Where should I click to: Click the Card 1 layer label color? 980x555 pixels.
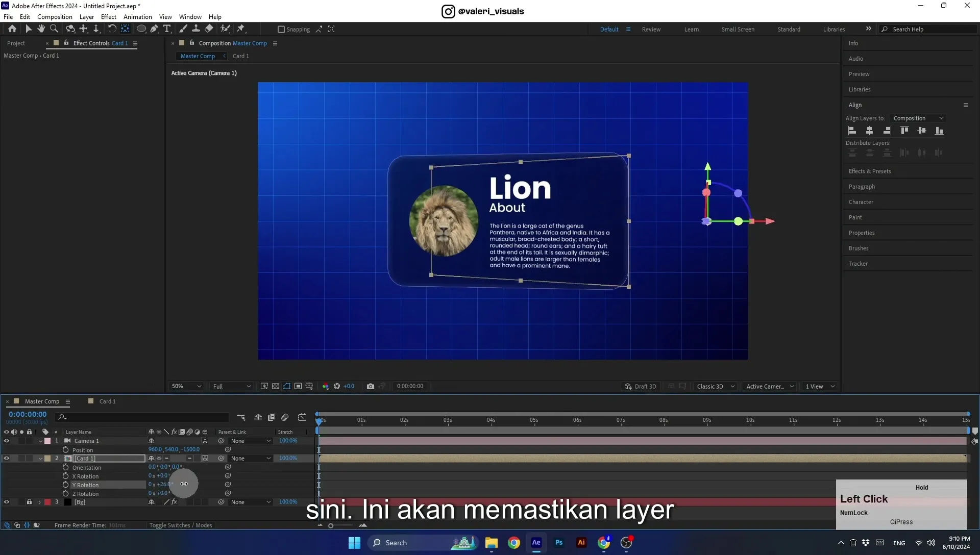tap(47, 458)
